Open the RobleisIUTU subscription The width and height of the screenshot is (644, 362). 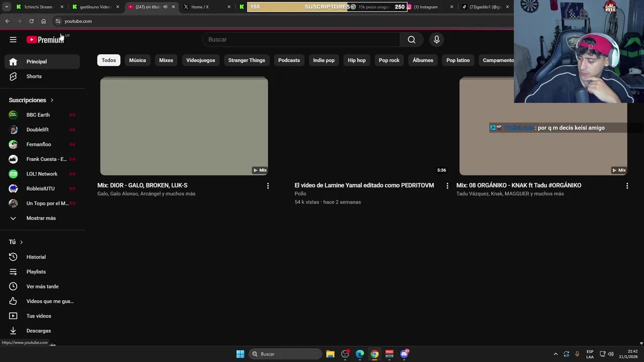coord(42,189)
